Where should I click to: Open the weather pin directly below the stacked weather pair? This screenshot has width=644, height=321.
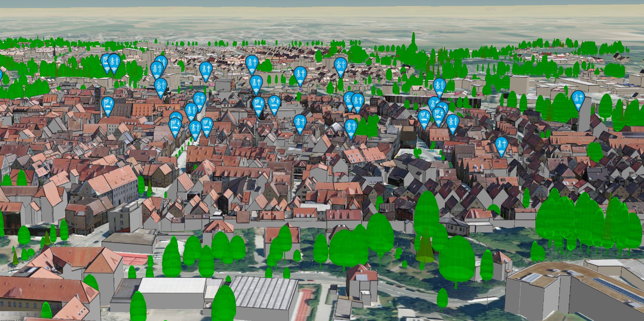pyautogui.click(x=161, y=88)
